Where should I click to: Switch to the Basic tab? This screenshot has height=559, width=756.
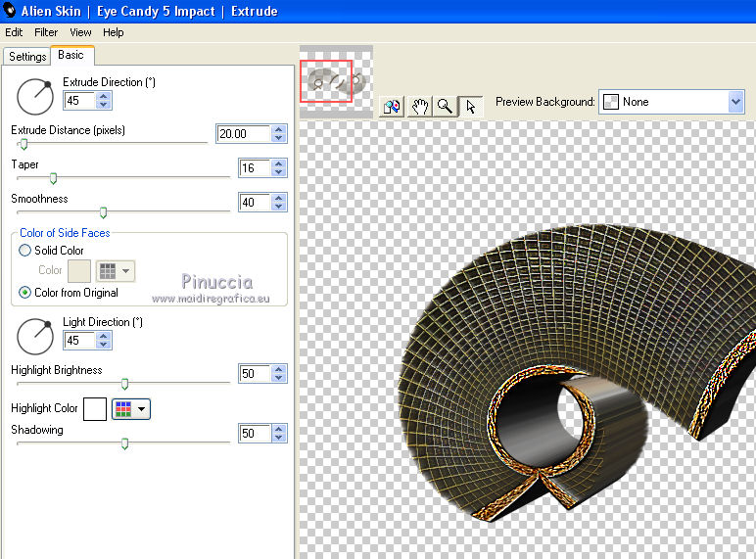point(71,55)
